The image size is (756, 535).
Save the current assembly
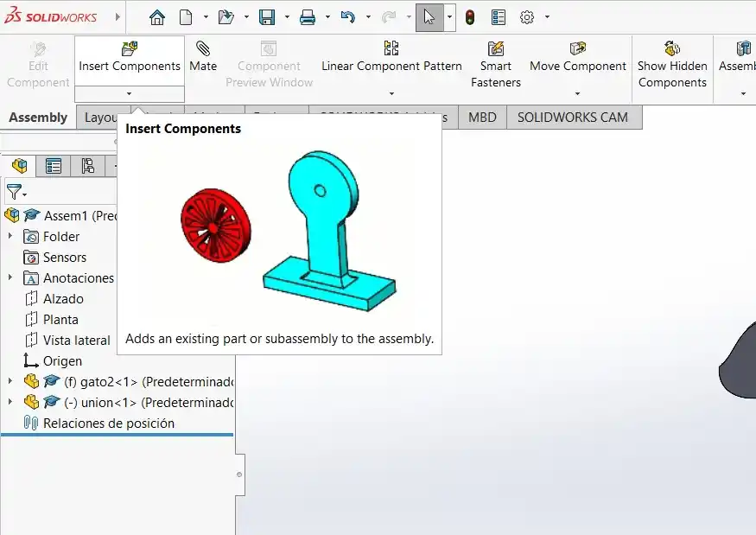pos(267,17)
